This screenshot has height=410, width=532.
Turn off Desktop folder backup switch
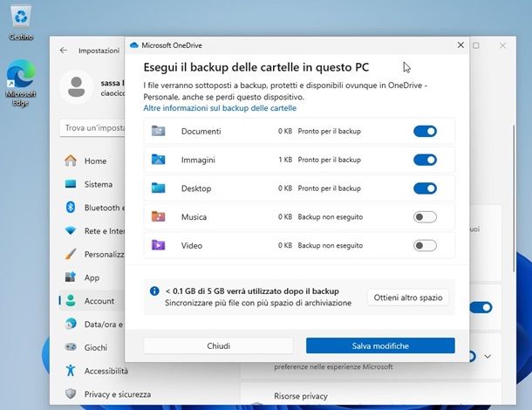click(x=425, y=188)
